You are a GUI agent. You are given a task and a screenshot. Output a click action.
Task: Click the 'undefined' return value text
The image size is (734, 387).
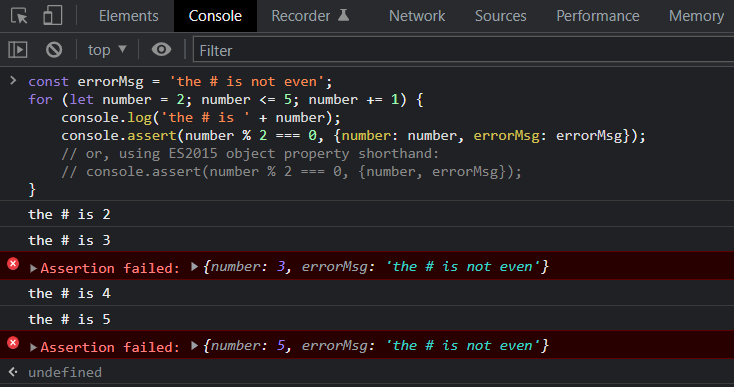point(65,372)
